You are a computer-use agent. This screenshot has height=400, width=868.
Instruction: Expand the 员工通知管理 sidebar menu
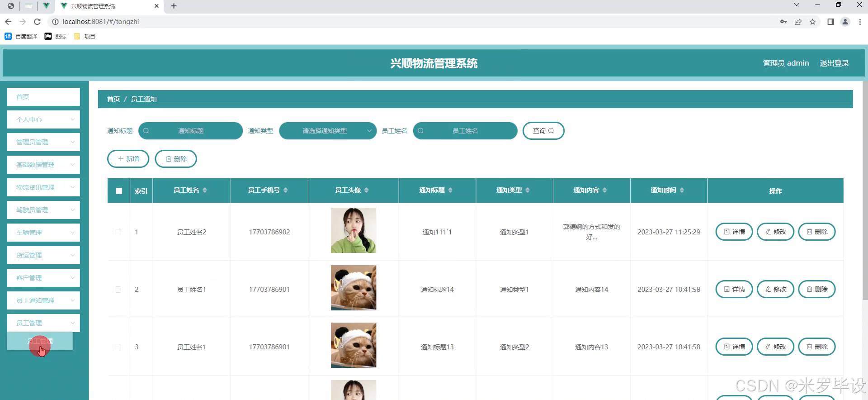tap(43, 300)
